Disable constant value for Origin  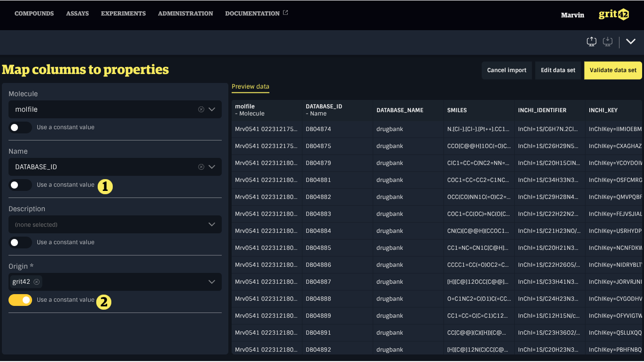pos(20,300)
